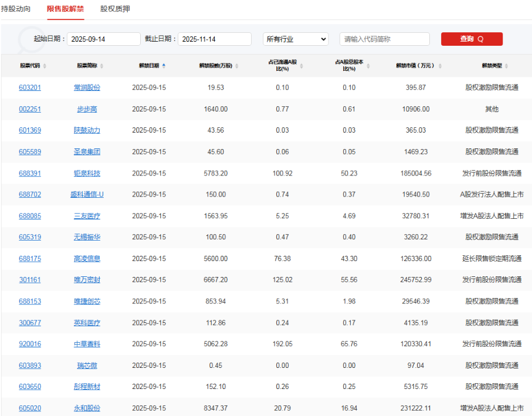Sort the 股票简称 column
532x416 pixels.
click(x=101, y=66)
